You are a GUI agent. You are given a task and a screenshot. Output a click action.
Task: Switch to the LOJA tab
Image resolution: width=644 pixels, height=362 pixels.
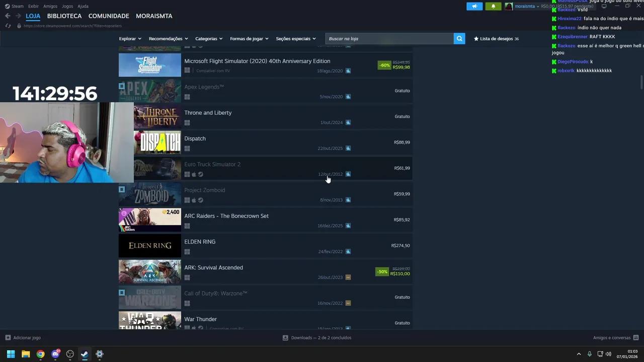pos(33,16)
